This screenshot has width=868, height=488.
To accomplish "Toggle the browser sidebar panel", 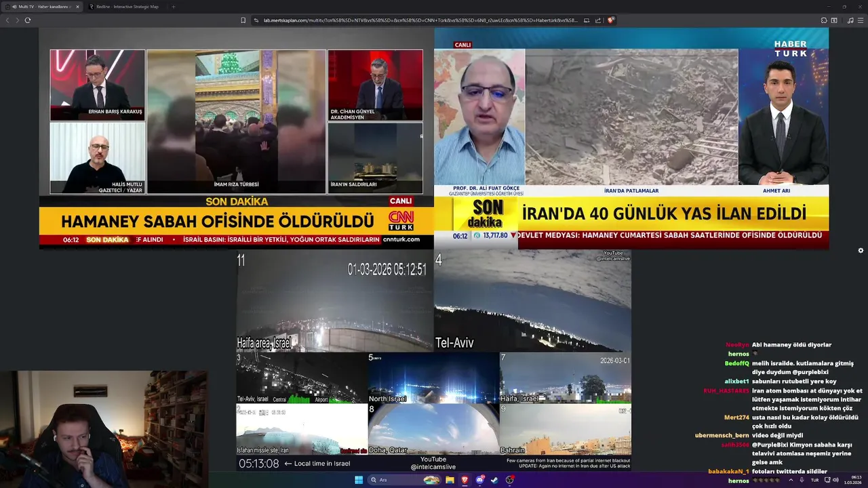I will click(x=834, y=20).
